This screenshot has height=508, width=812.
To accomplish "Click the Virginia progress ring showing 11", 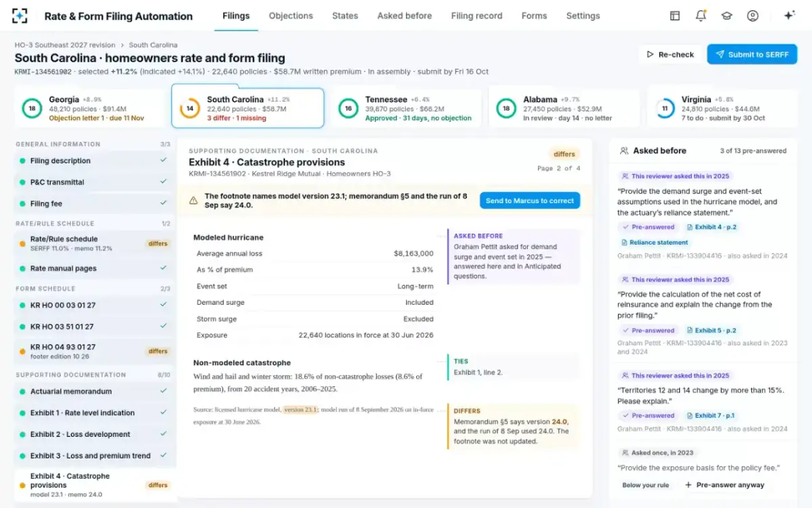I will (664, 108).
